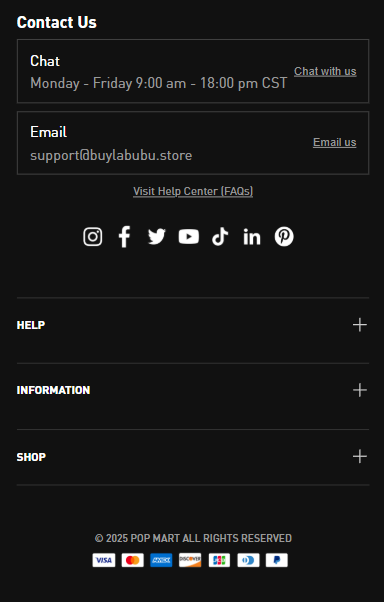Image resolution: width=384 pixels, height=602 pixels.
Task: Expand the SHOP section plus icon
Action: pos(360,456)
